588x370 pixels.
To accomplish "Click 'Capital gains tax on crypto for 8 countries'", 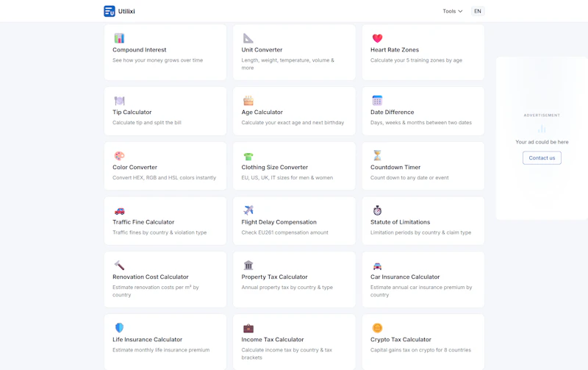I will click(x=420, y=349).
